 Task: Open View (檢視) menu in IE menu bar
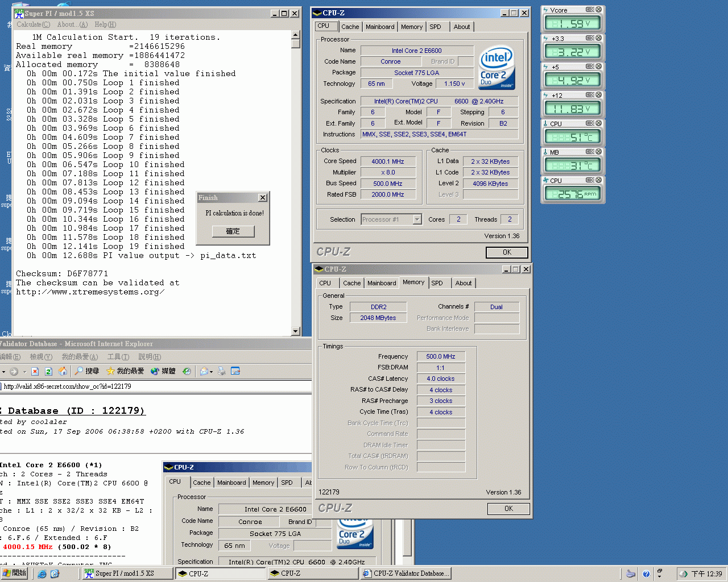point(41,357)
